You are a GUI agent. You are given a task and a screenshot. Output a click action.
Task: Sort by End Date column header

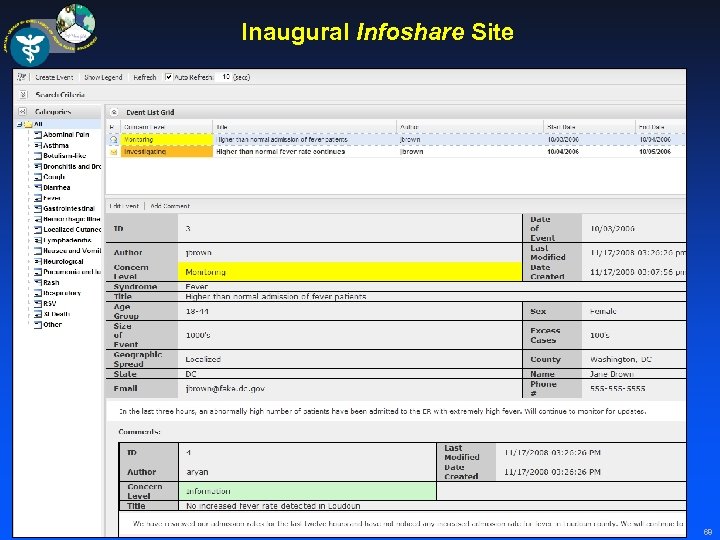pos(660,127)
